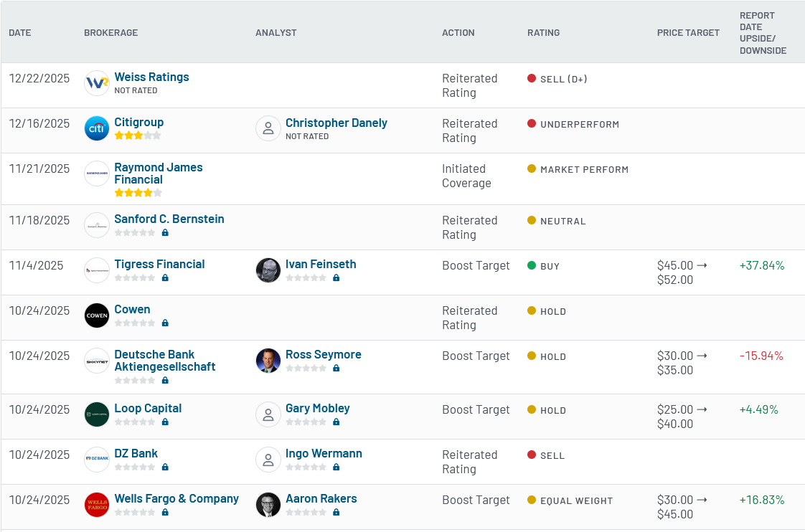805x532 pixels.
Task: Open the Tigress Financial link
Action: (159, 264)
